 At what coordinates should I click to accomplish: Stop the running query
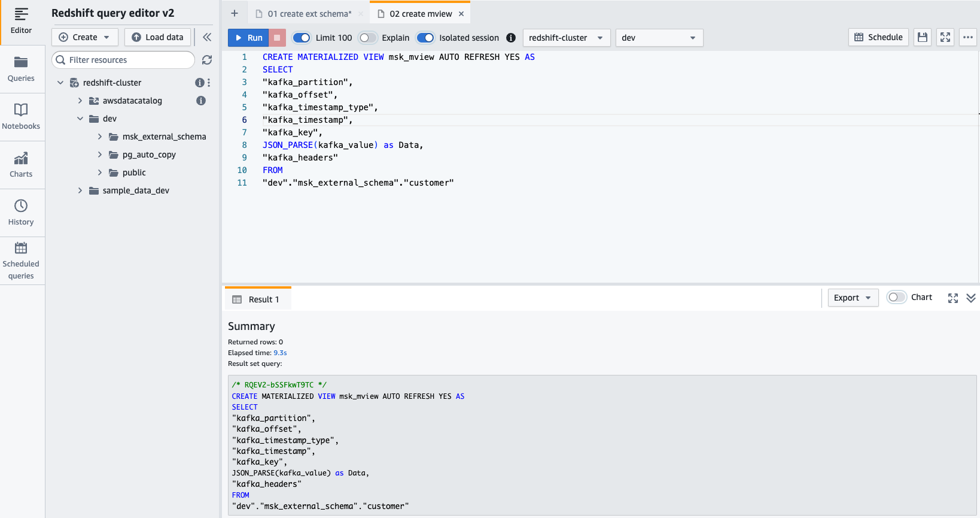tap(277, 38)
